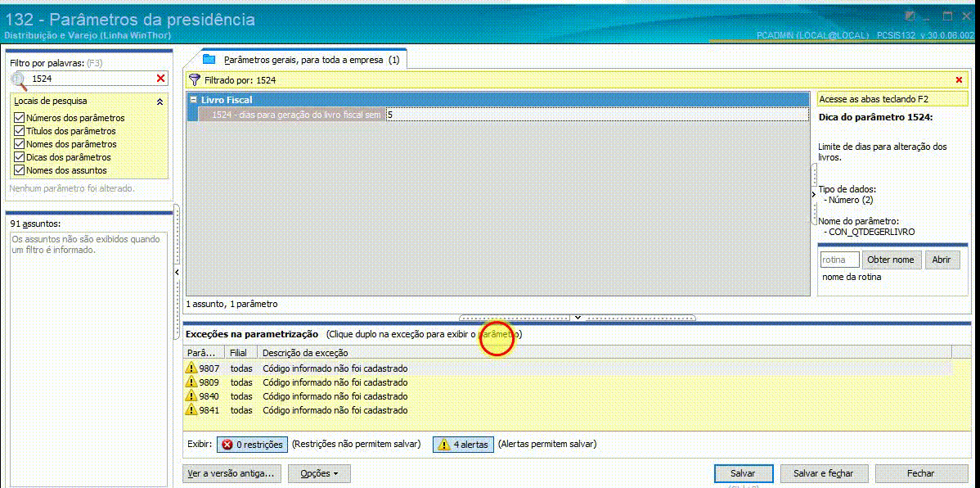Select exception 9840 description text
The width and height of the screenshot is (980, 488).
coord(335,396)
